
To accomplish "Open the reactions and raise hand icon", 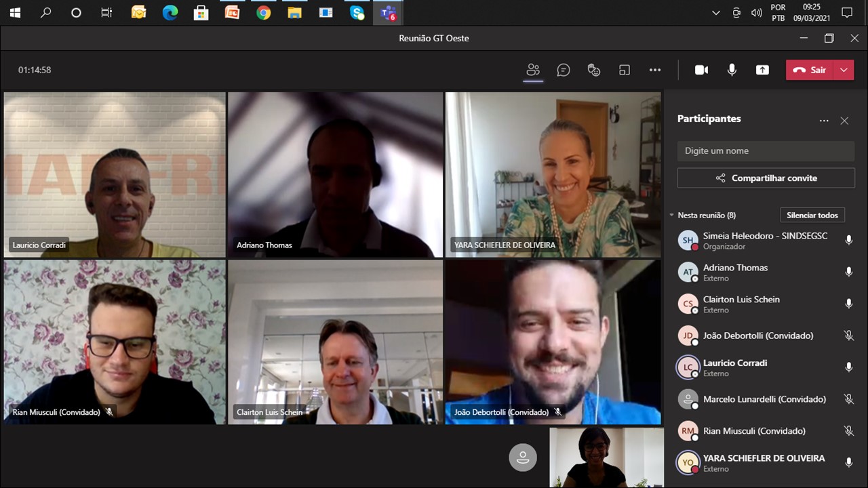I will 594,70.
